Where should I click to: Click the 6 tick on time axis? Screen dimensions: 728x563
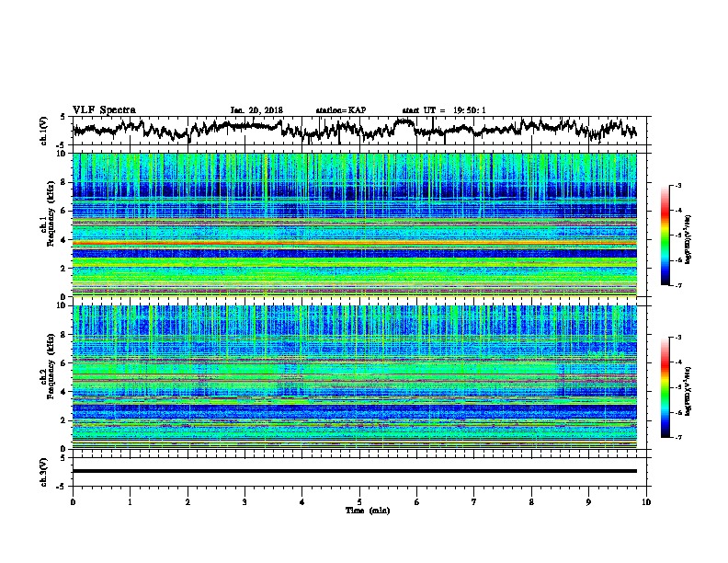pyautogui.click(x=417, y=502)
